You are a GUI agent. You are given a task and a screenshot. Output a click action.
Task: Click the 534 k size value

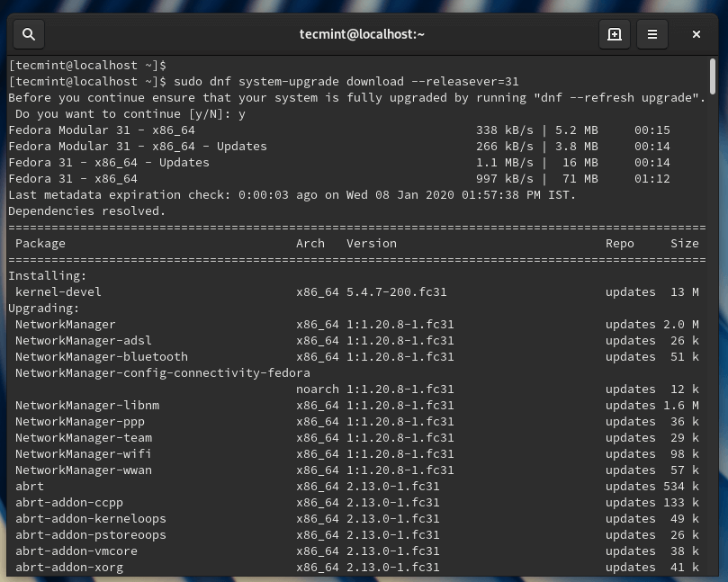click(680, 487)
